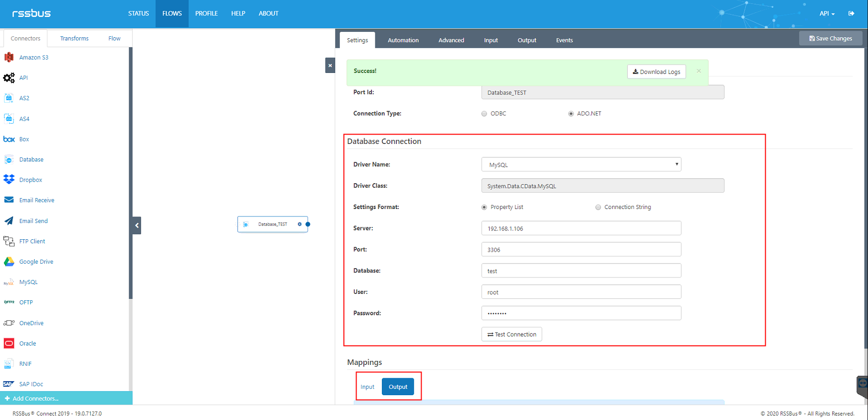
Task: Click the Database name field
Action: point(581,271)
